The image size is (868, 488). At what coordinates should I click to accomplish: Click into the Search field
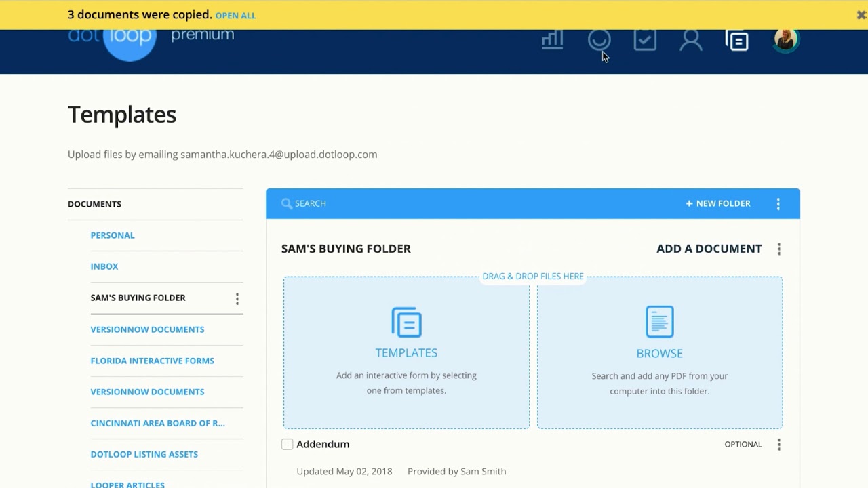[311, 203]
